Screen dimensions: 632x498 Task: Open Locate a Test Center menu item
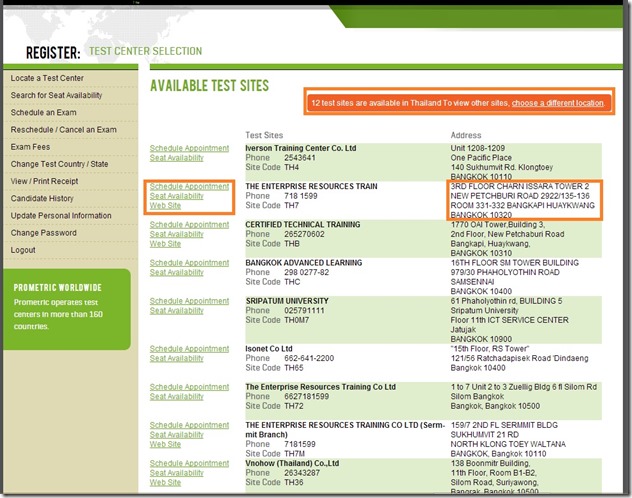[47, 78]
